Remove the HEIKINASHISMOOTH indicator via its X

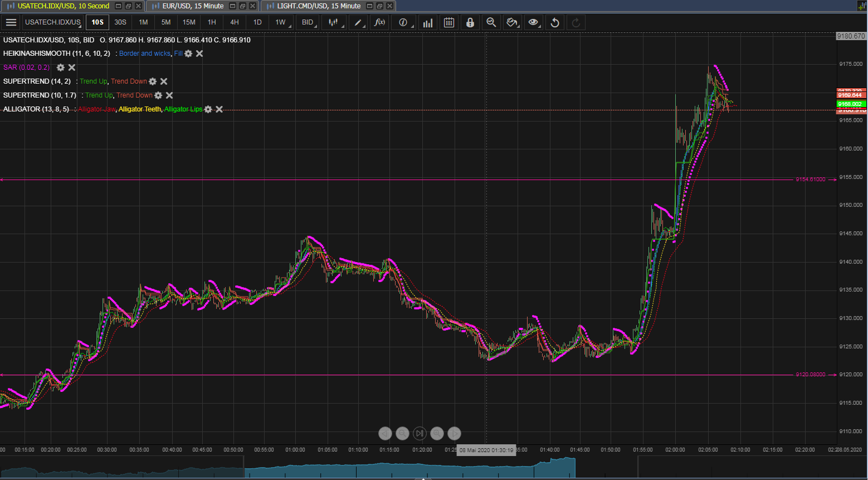(x=199, y=53)
